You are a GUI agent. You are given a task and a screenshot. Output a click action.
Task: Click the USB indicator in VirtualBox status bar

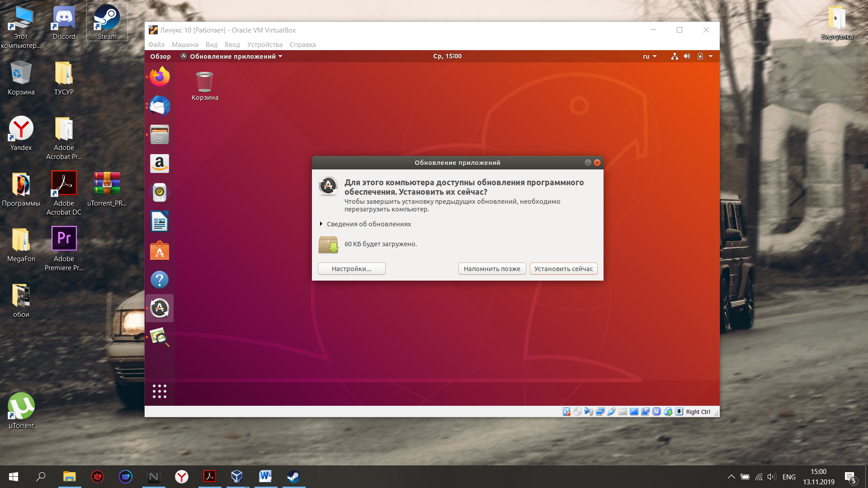(x=612, y=412)
